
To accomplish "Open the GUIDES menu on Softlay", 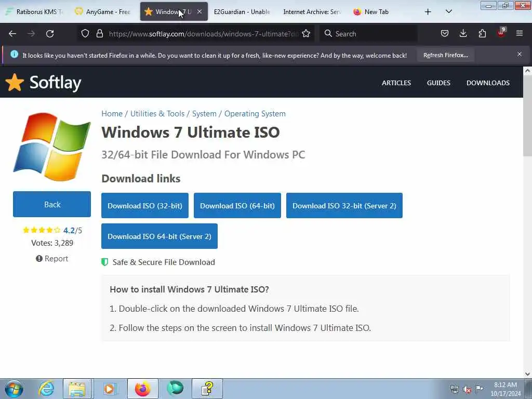I will 438,83.
